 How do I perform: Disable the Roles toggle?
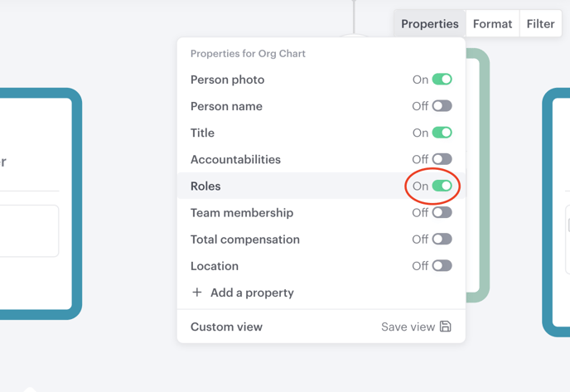(442, 186)
